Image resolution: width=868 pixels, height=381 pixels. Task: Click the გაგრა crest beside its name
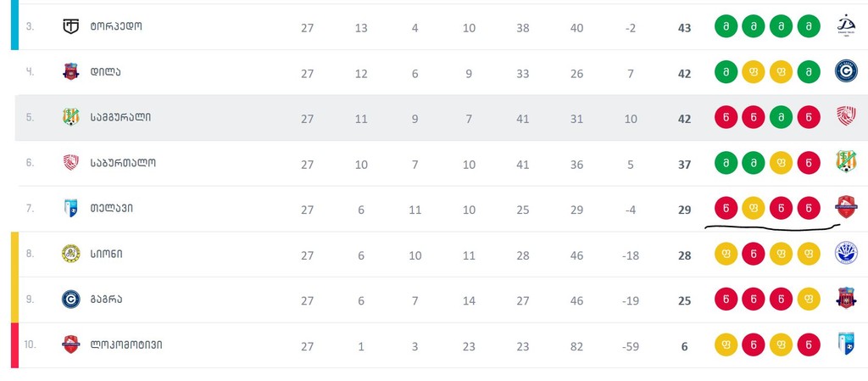(71, 300)
